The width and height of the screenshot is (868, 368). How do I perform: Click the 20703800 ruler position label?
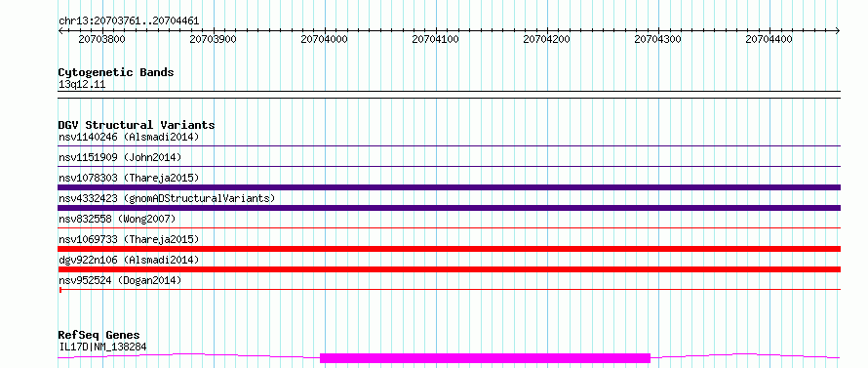[x=101, y=39]
